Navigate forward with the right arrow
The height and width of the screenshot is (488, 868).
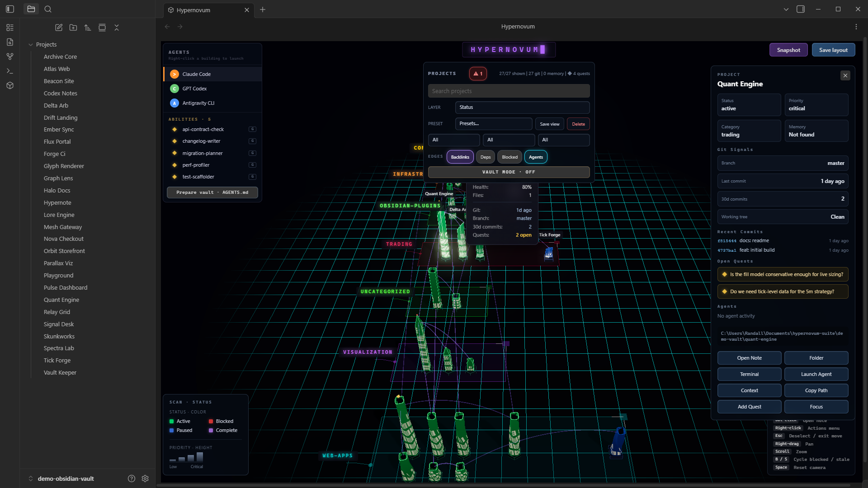pos(180,27)
